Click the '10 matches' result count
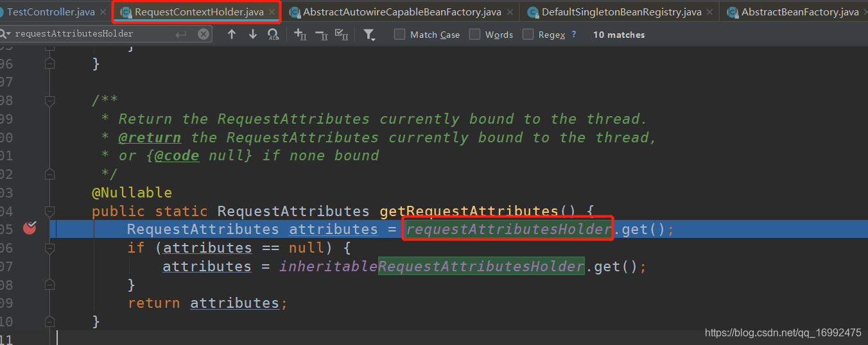 pyautogui.click(x=619, y=35)
